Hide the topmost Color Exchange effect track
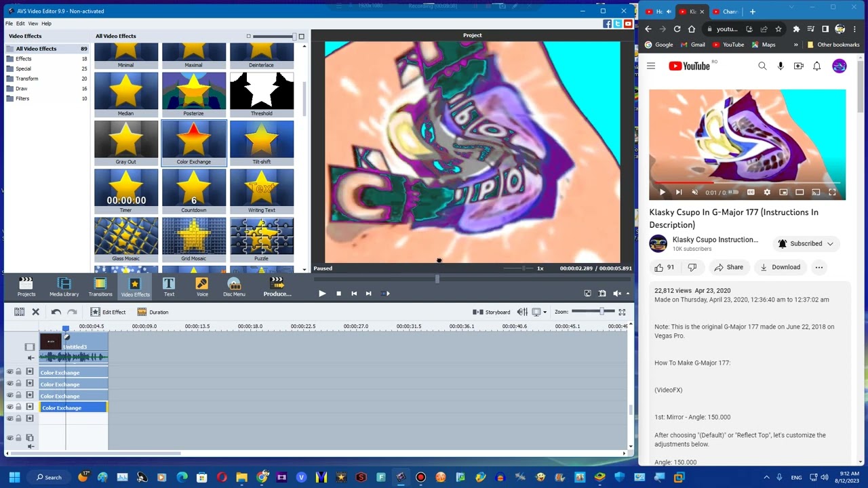868x488 pixels. 9,372
